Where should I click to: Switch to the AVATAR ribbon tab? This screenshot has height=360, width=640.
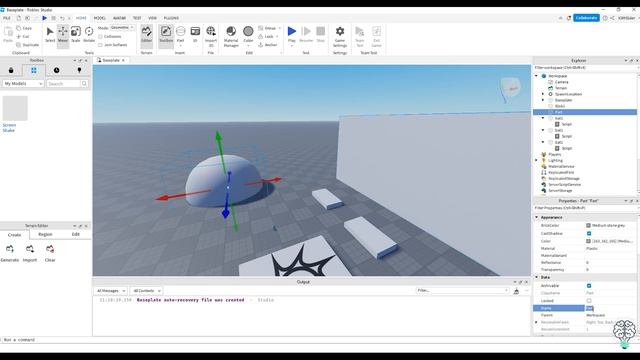point(119,18)
